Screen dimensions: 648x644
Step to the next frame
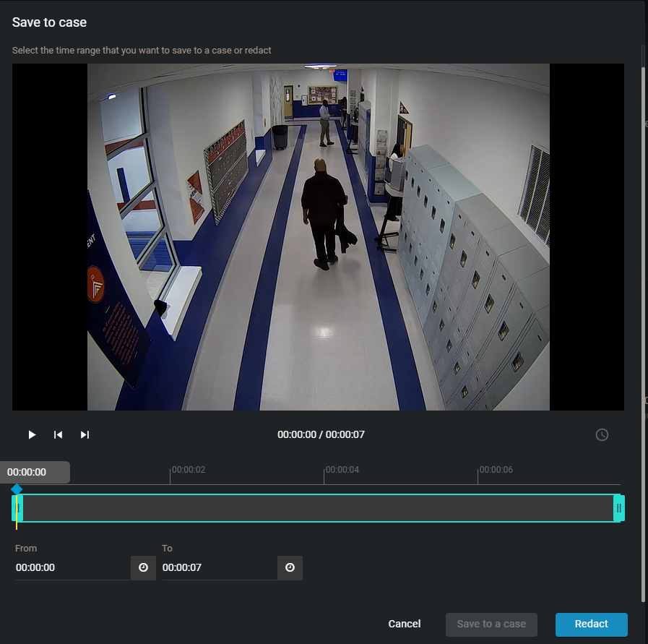click(x=85, y=434)
